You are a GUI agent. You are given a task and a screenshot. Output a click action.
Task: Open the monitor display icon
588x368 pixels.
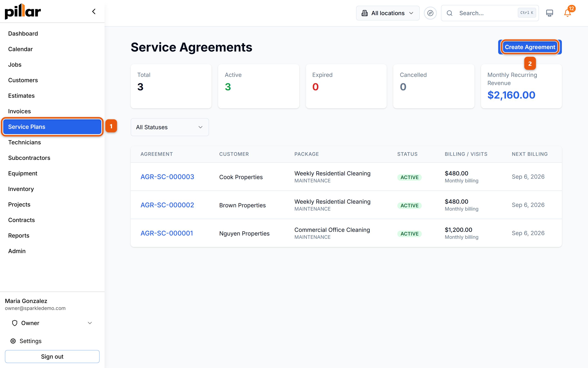tap(549, 13)
